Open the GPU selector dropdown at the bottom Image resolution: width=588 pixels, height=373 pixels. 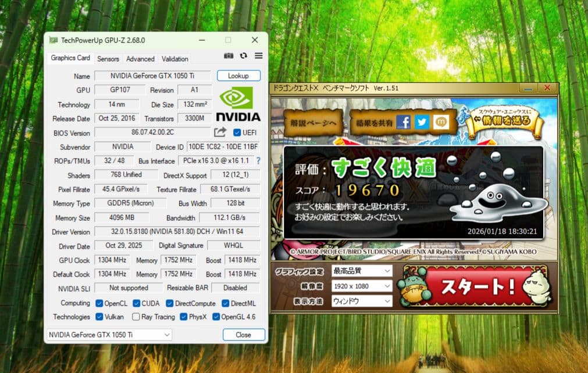tap(108, 335)
